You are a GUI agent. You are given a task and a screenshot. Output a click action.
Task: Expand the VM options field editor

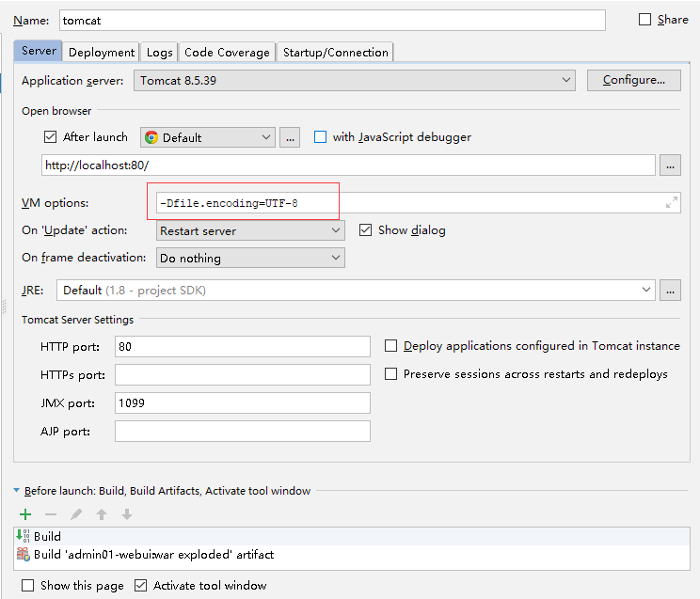672,202
